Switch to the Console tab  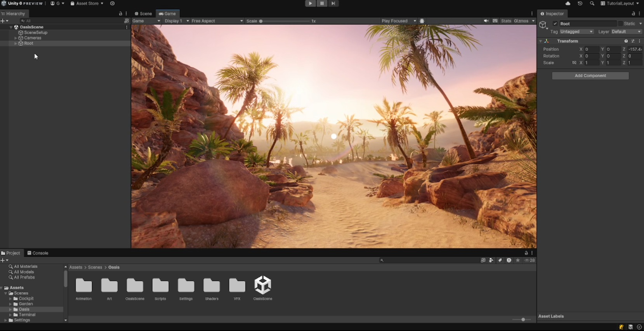coord(38,253)
